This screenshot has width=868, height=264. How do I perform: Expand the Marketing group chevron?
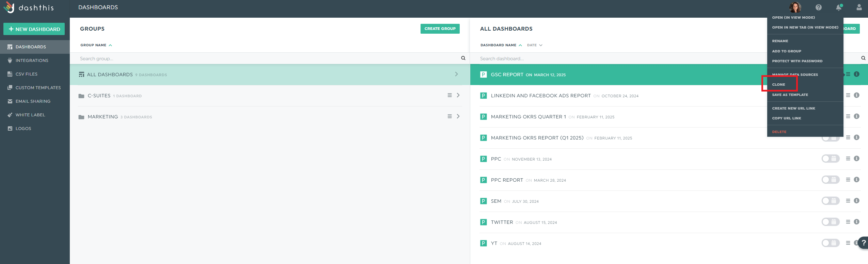pyautogui.click(x=458, y=116)
